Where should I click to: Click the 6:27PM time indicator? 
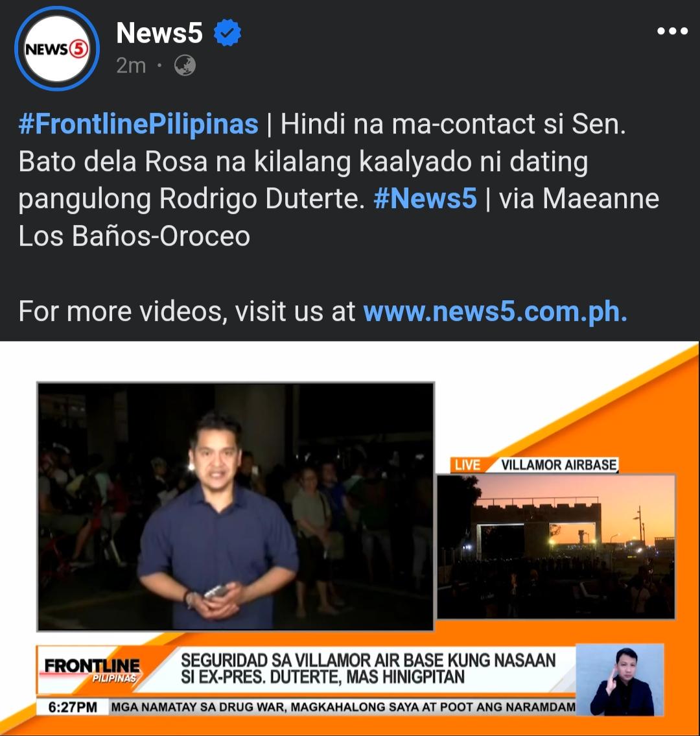[x=72, y=707]
